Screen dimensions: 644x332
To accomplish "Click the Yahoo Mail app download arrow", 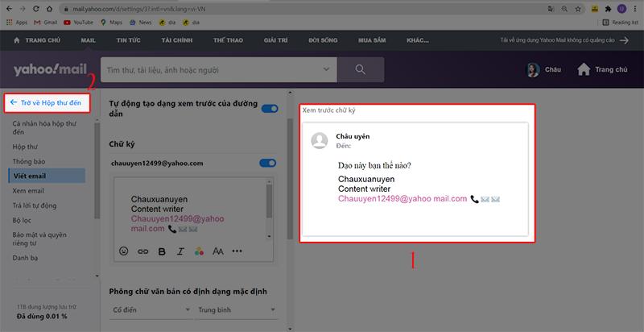I will [625, 40].
